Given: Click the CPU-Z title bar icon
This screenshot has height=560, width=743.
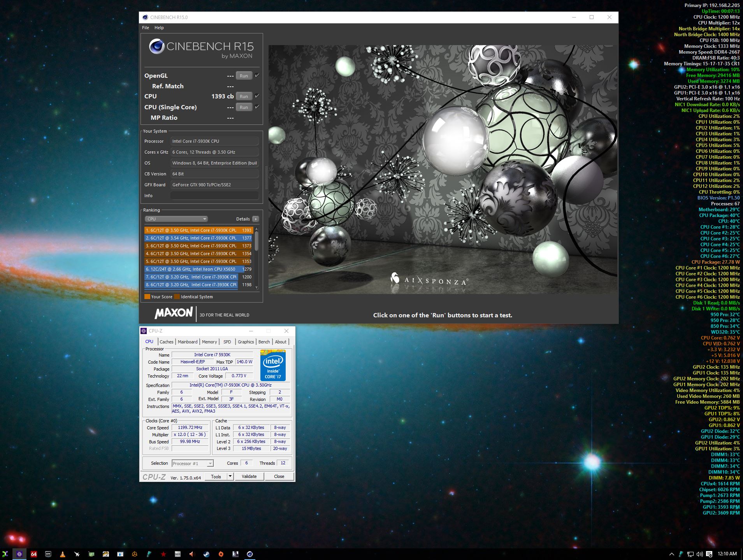Looking at the screenshot, I should pos(144,331).
